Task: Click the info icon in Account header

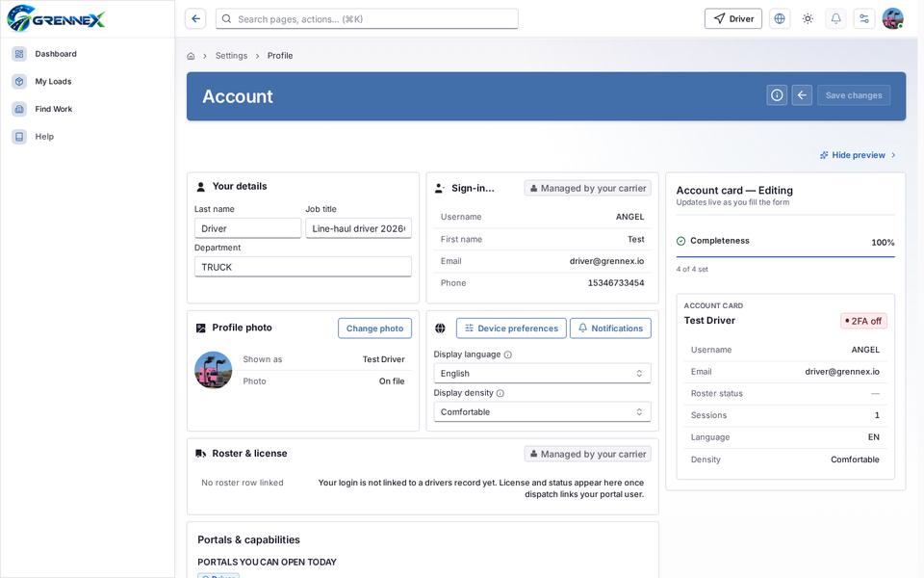Action: tap(778, 95)
